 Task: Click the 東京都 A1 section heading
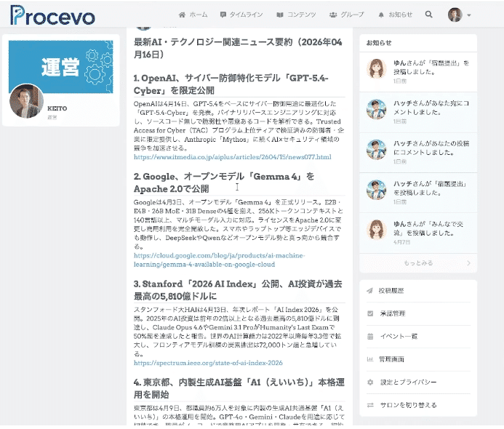coord(239,388)
